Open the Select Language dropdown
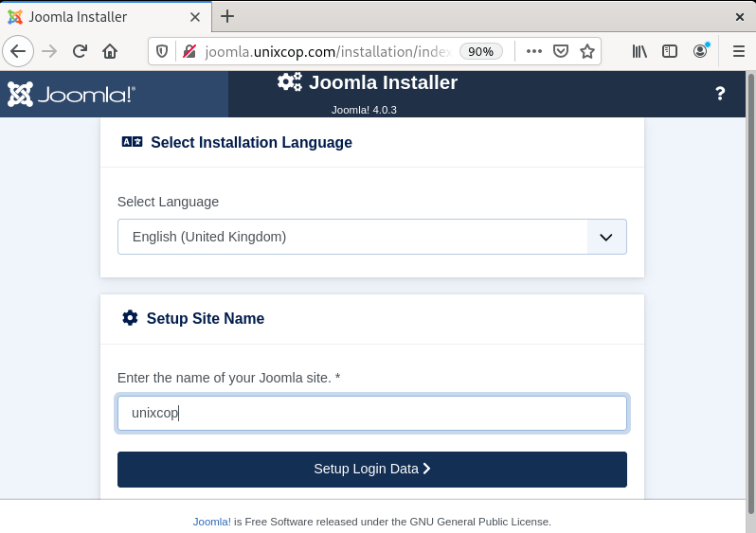 [371, 237]
